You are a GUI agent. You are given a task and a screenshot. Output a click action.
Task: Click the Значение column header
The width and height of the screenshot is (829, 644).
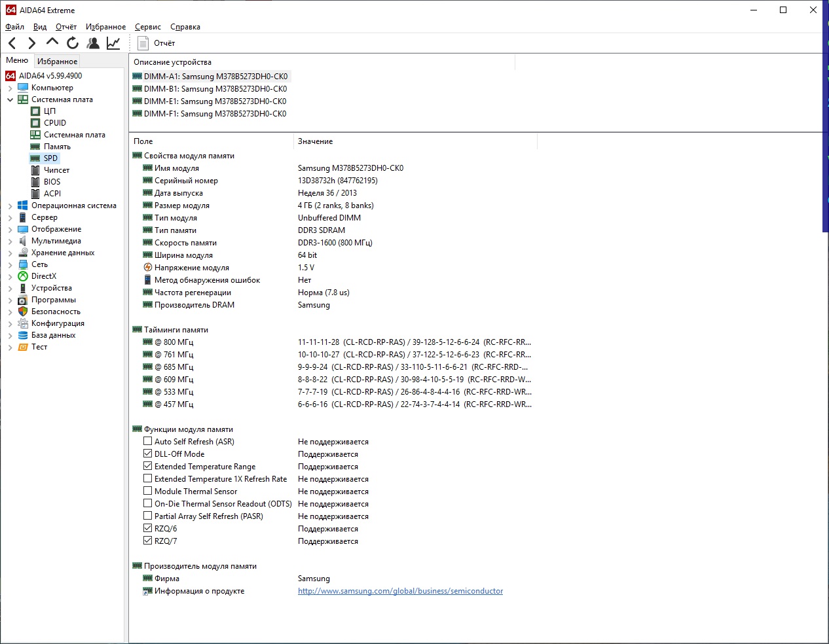[415, 141]
